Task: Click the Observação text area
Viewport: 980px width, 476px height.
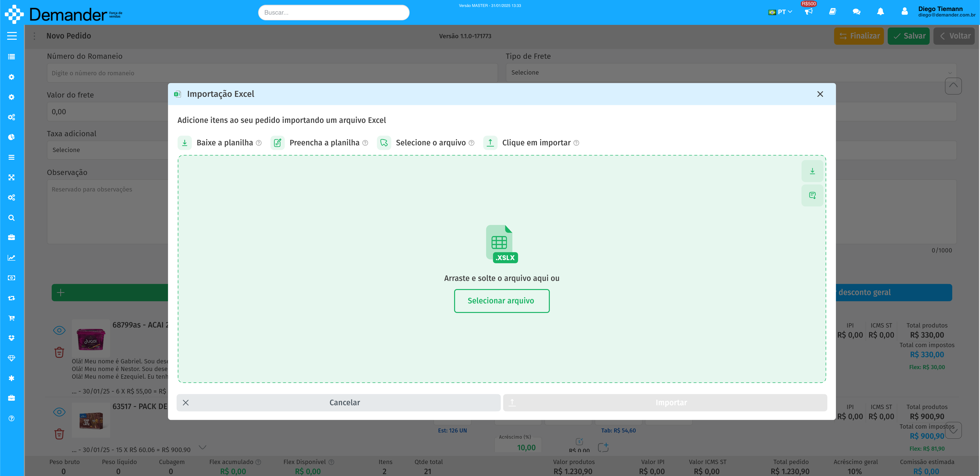Action: click(108, 211)
